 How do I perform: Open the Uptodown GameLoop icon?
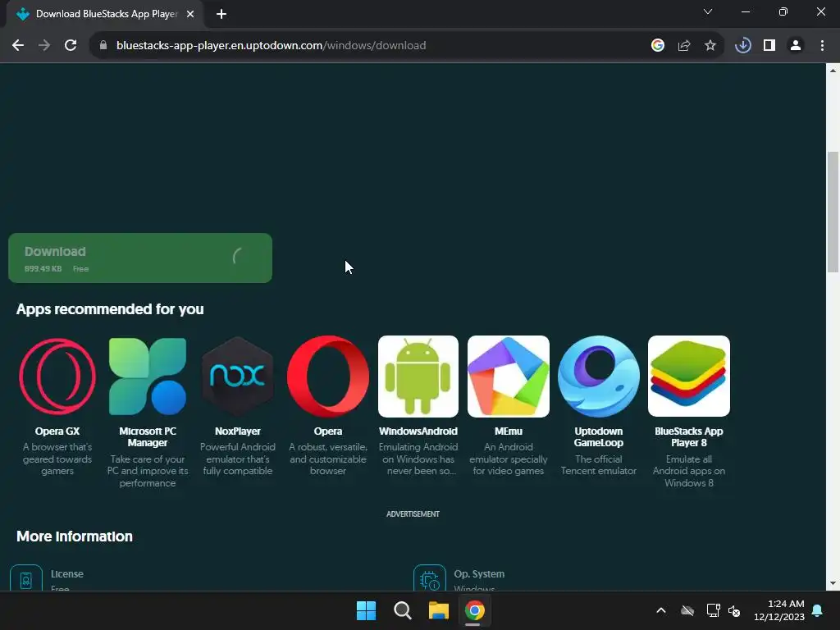pyautogui.click(x=598, y=376)
